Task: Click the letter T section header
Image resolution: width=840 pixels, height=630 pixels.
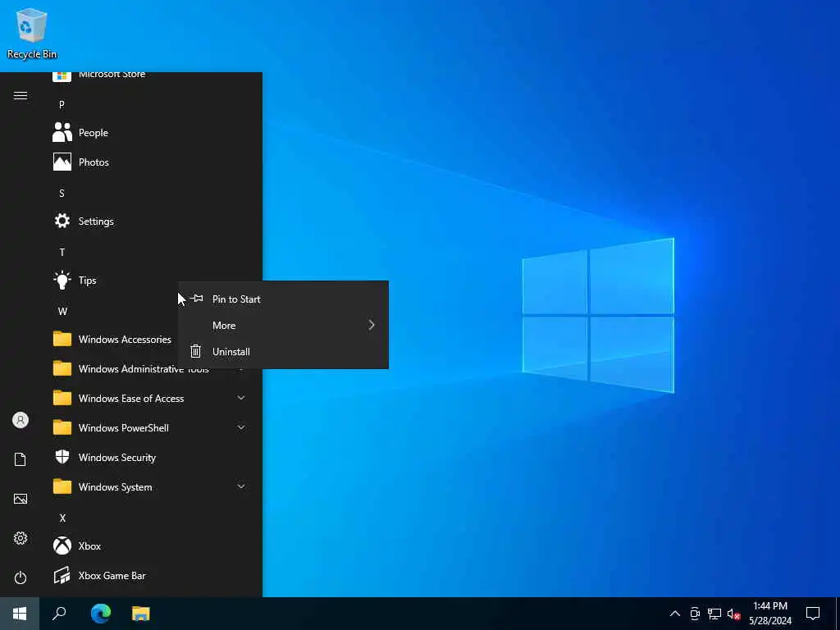Action: (62, 252)
